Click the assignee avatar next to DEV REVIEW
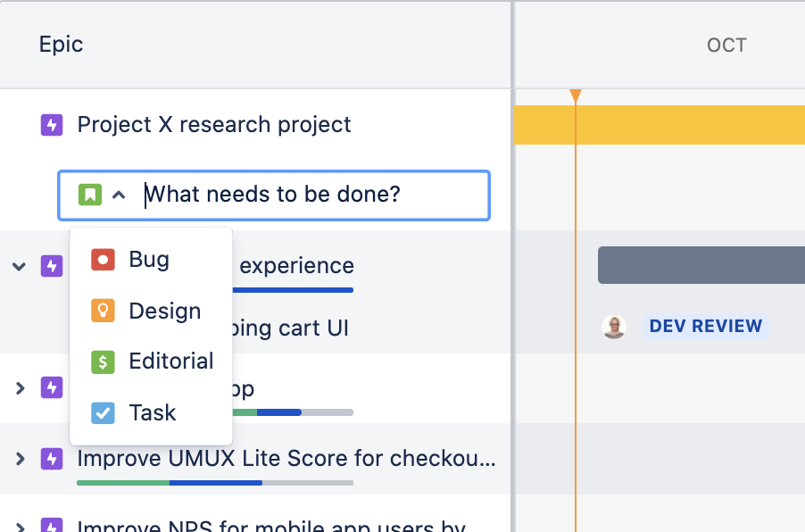This screenshot has height=532, width=805. [615, 327]
